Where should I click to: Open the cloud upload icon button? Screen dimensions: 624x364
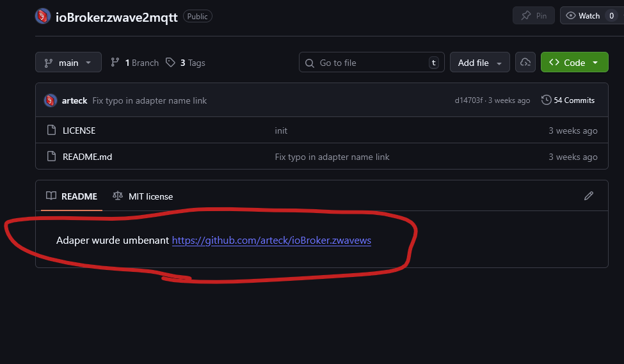pos(525,63)
